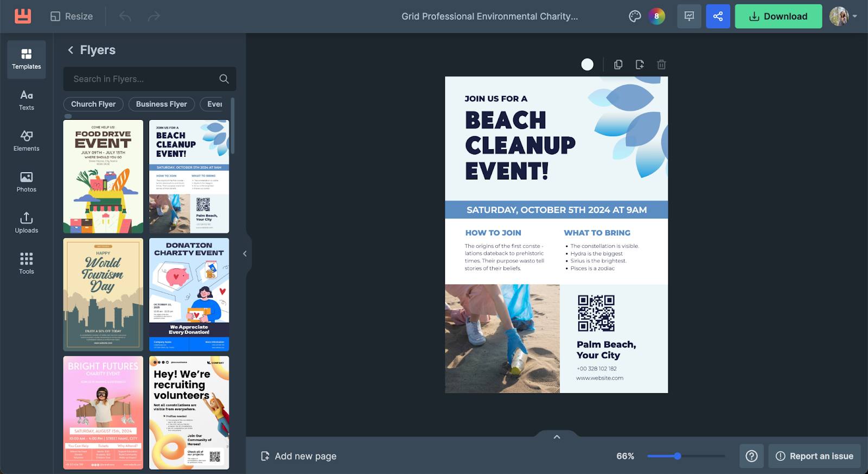Open the Resize option
The image size is (868, 474).
click(x=72, y=16)
